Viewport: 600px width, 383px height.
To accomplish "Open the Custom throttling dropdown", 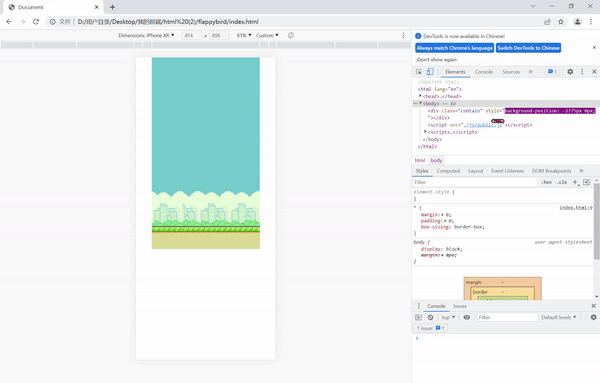I will (x=267, y=35).
